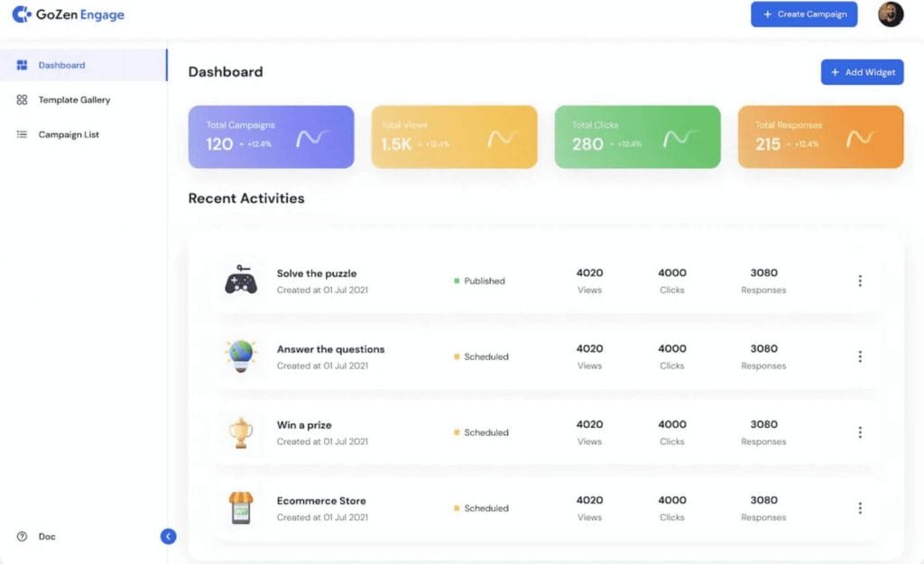This screenshot has height=564, width=924.
Task: Click the Template Gallery grid icon
Action: point(22,100)
